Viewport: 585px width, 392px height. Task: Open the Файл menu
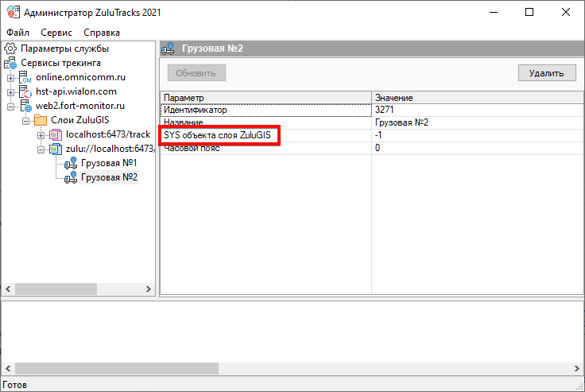(17, 33)
